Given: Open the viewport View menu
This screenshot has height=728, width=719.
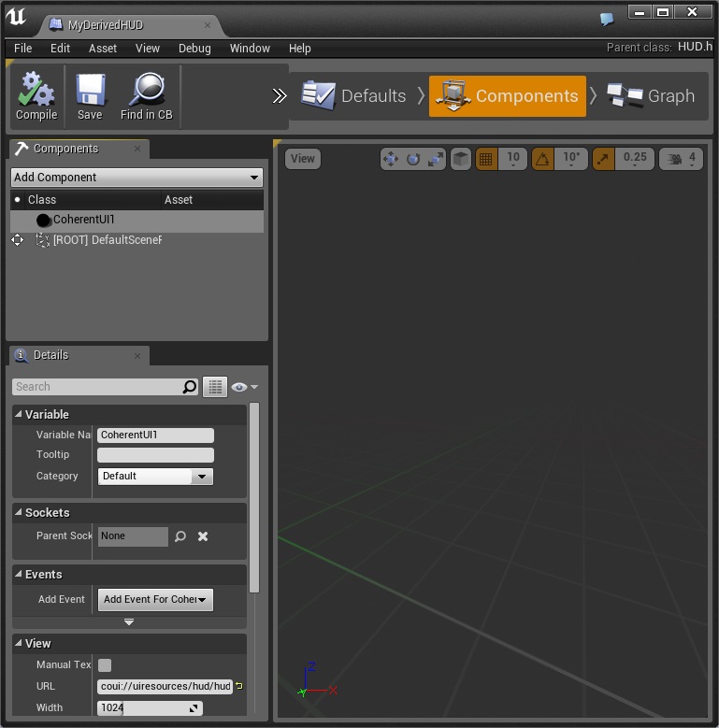Looking at the screenshot, I should (x=303, y=159).
